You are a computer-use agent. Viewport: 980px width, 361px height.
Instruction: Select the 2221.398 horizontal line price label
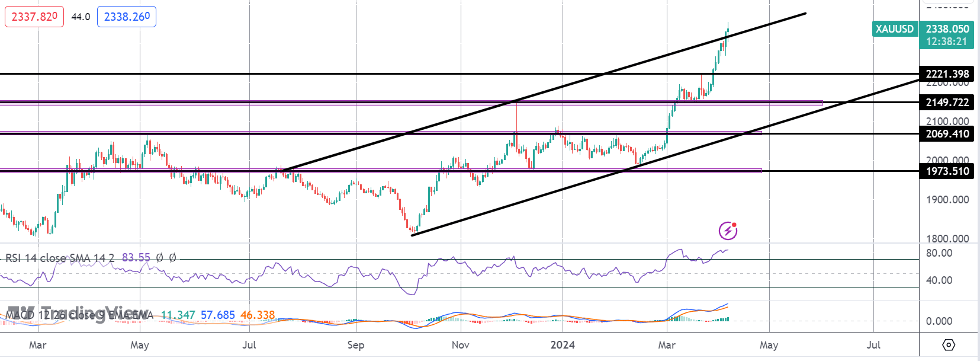pyautogui.click(x=947, y=74)
